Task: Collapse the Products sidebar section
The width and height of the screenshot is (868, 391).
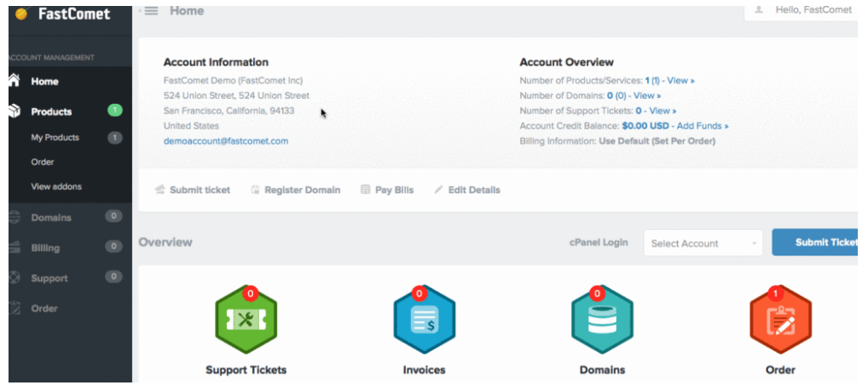Action: [70, 111]
